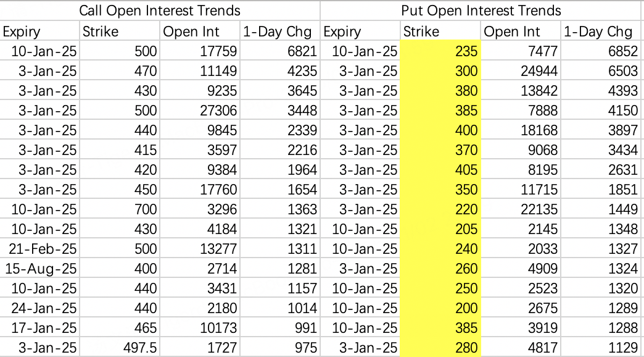
Task: Select the call-side Strike column header
Action: (101, 31)
